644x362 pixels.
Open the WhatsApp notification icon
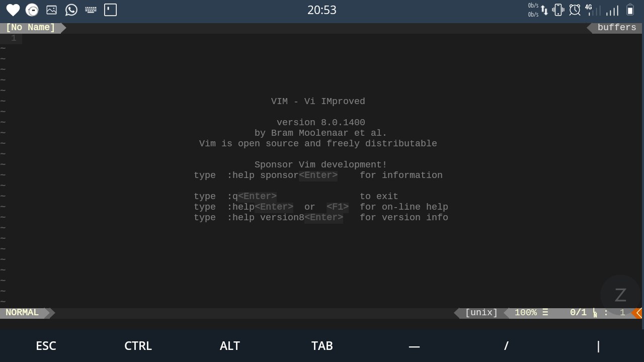[71, 10]
